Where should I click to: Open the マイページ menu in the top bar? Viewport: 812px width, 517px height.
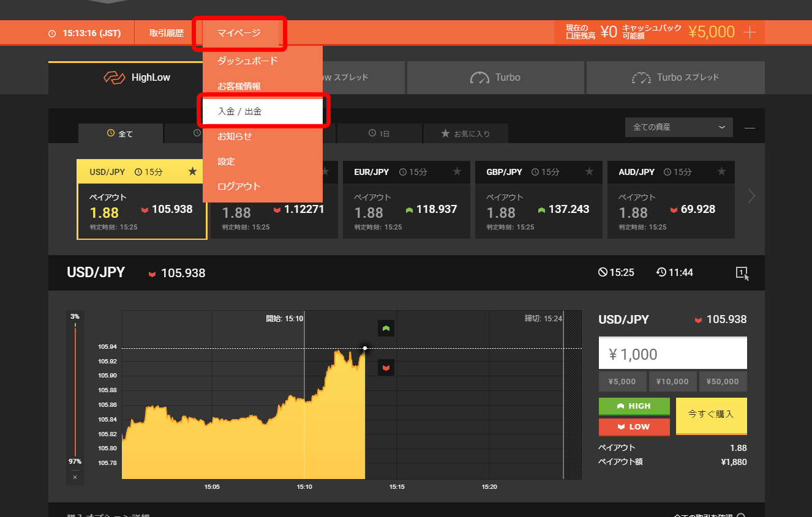(x=239, y=33)
